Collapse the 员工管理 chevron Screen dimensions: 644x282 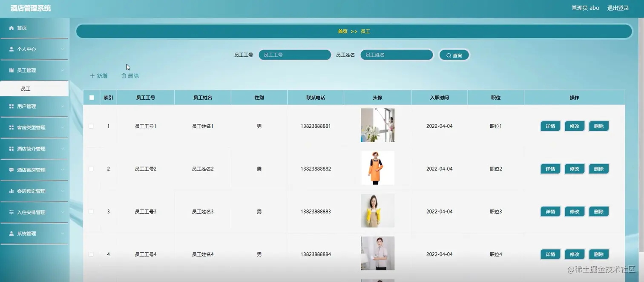(x=62, y=70)
